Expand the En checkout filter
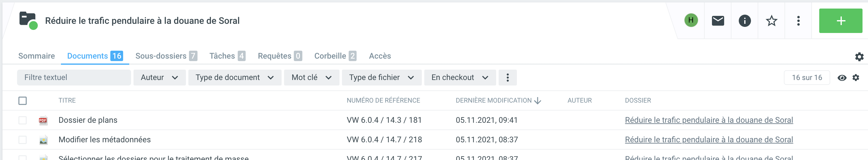Screen dimensions: 868x160 (x=459, y=78)
